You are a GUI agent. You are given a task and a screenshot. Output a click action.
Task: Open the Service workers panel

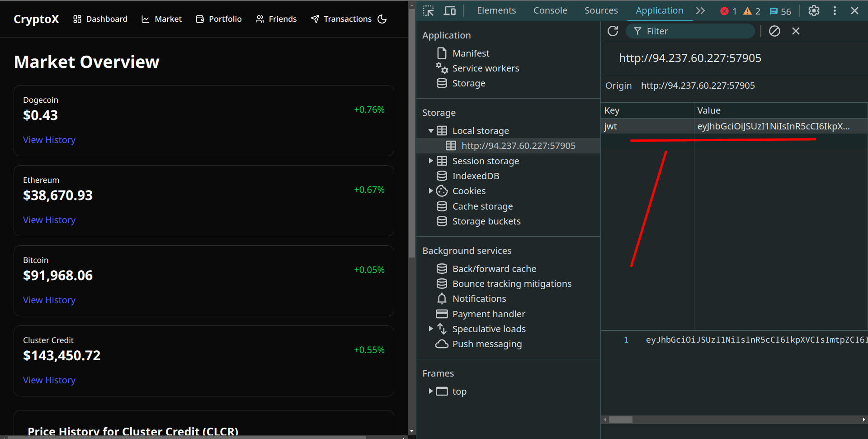coord(486,68)
